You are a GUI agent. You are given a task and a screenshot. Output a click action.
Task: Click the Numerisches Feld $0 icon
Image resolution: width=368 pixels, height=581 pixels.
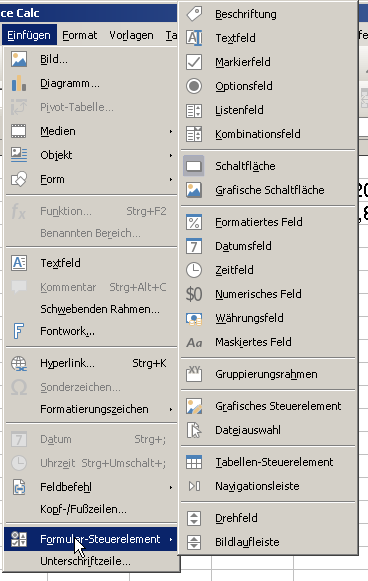coord(194,294)
